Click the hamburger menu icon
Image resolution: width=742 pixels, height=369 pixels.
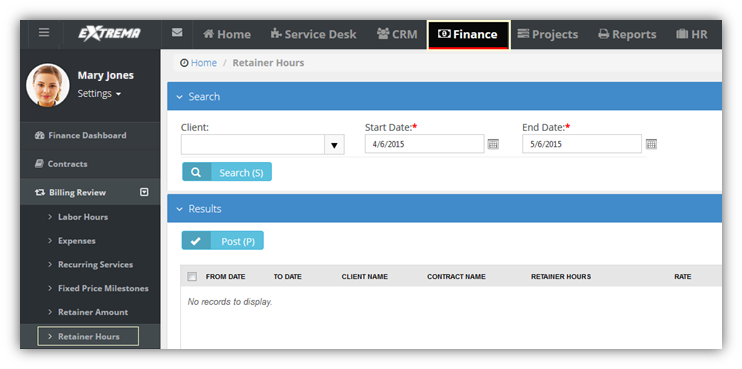coord(44,32)
